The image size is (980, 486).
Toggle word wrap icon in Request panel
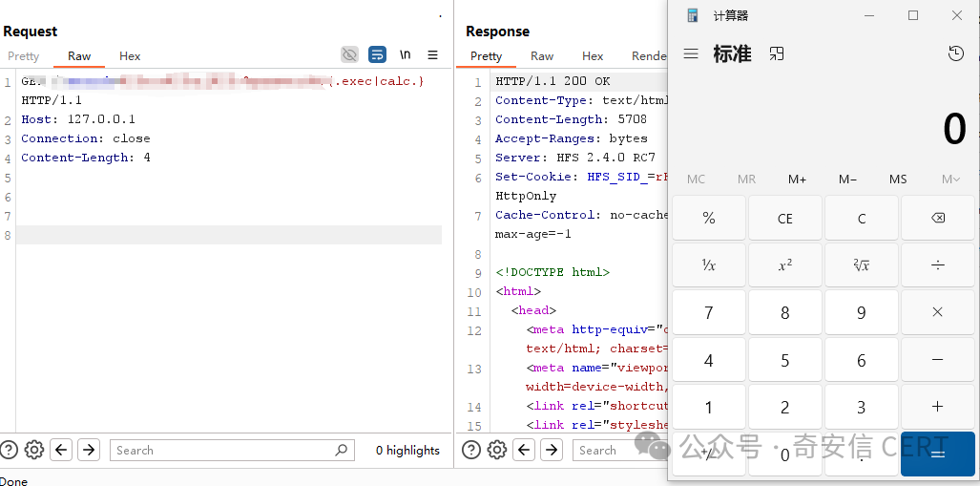[377, 54]
